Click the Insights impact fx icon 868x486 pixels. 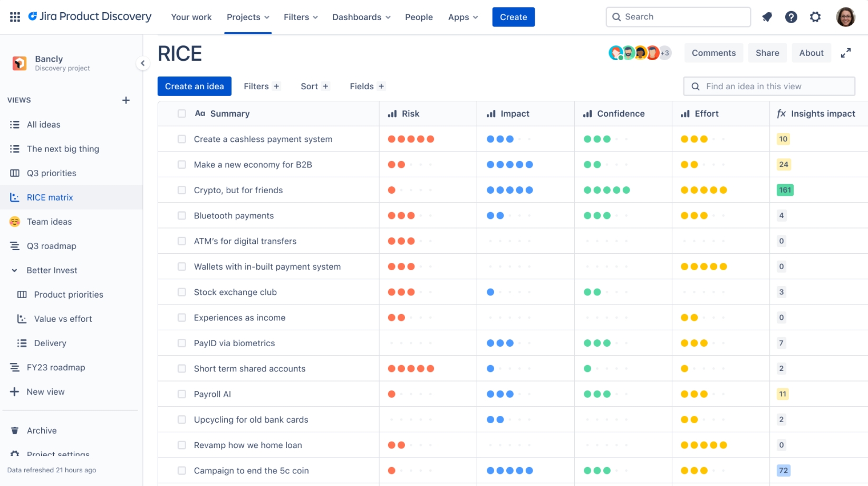tap(781, 113)
